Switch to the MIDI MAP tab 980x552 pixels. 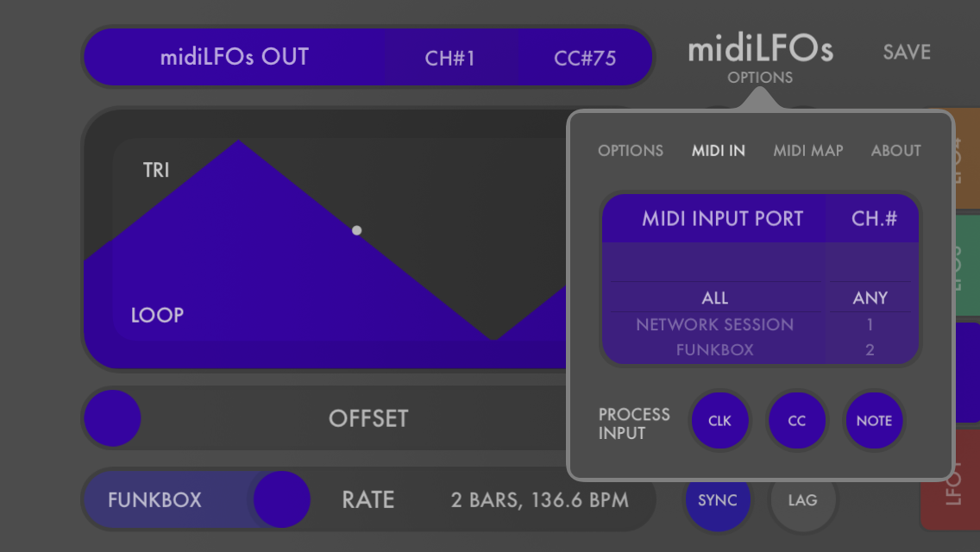(808, 150)
